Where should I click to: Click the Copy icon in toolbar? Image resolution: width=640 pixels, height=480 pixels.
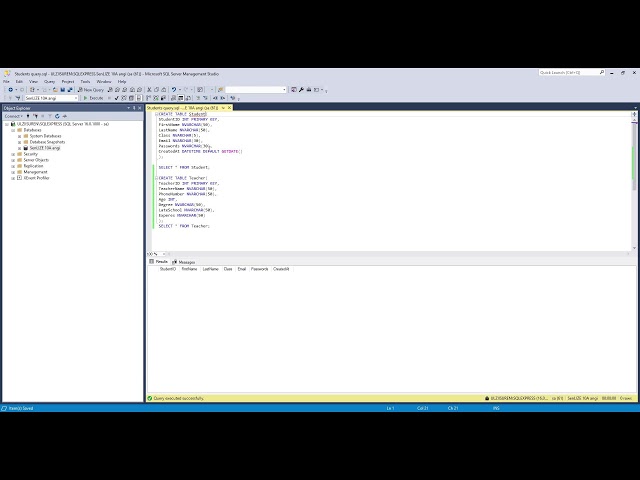click(x=156, y=90)
